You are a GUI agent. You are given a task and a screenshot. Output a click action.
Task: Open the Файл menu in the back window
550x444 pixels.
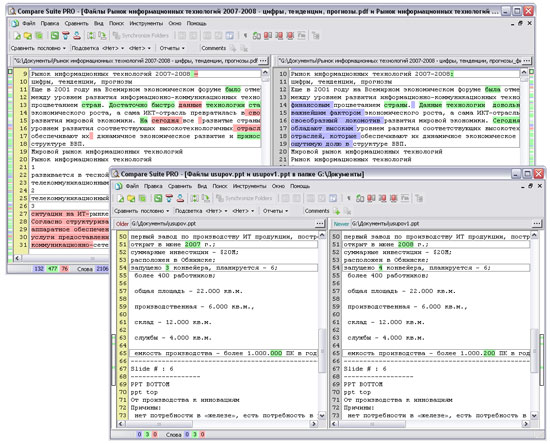pos(28,23)
